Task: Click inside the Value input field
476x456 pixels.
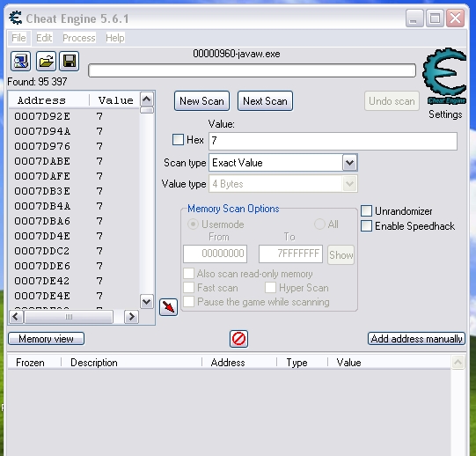Action: [x=333, y=141]
